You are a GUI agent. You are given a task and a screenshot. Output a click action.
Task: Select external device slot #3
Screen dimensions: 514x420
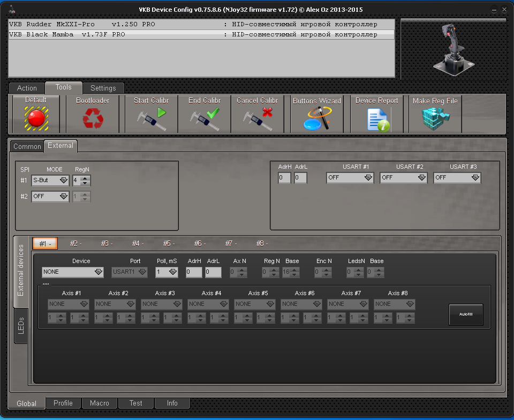point(107,244)
